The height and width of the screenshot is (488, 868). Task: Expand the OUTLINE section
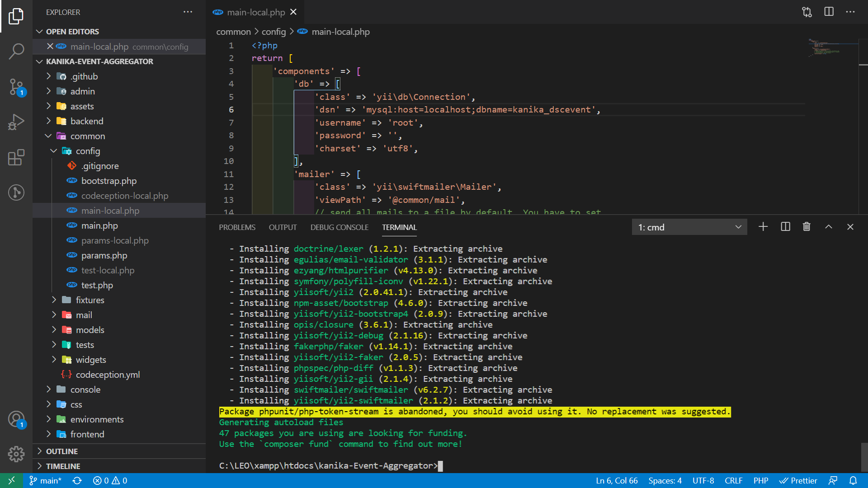click(x=119, y=451)
